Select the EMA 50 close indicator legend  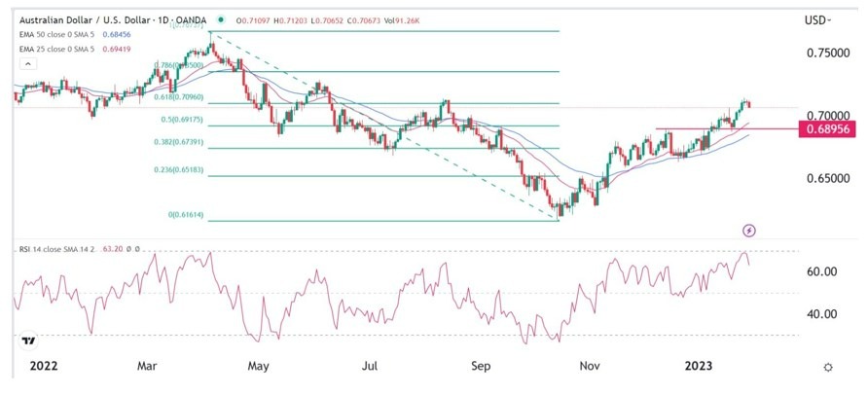tap(57, 34)
